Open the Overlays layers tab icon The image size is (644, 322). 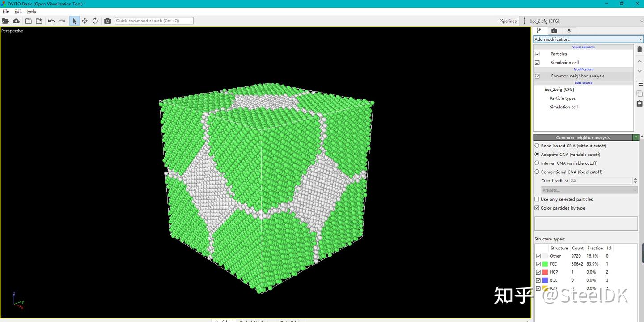pyautogui.click(x=569, y=30)
